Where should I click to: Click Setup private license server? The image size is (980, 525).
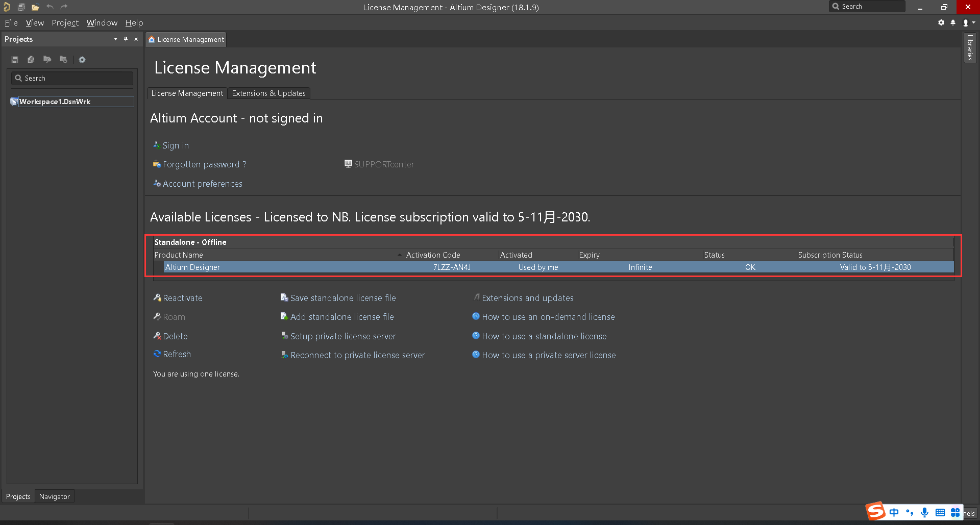[x=338, y=336]
